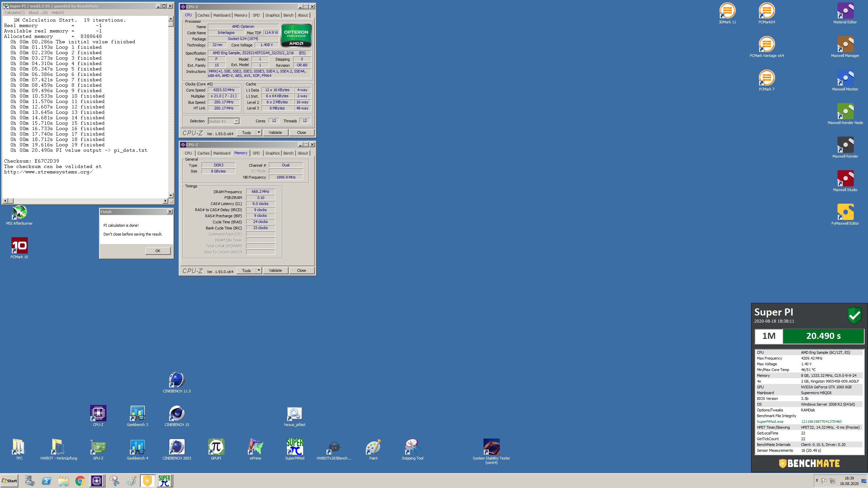Open Graphics tab in lower CPU-Z

(273, 153)
